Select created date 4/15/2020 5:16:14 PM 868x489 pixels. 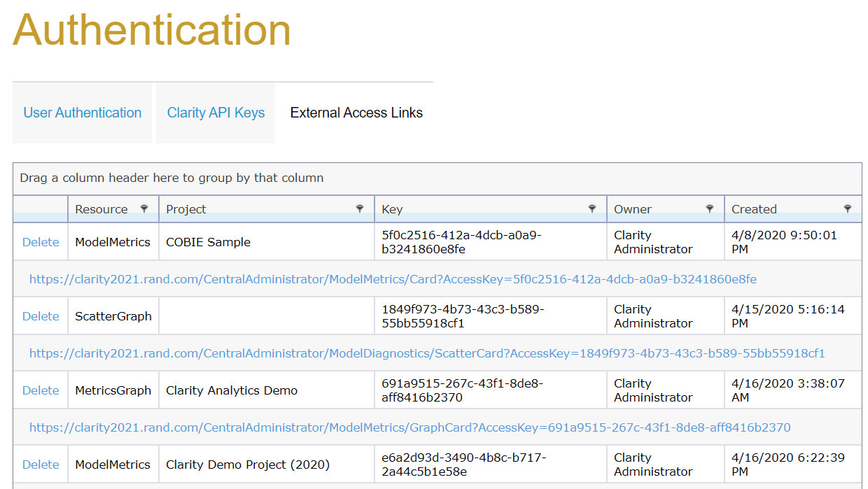click(793, 316)
